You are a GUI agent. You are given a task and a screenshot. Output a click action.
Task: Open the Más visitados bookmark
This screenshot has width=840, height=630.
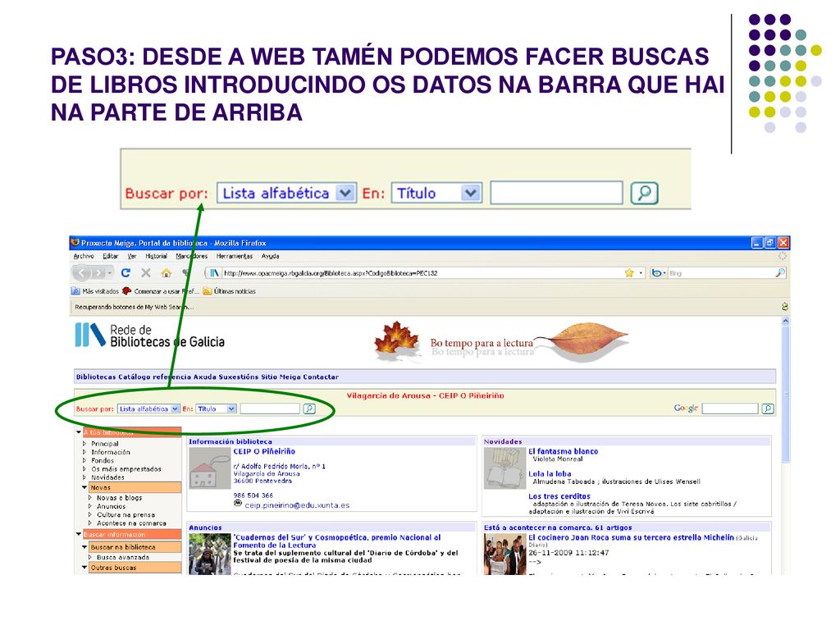click(x=95, y=291)
